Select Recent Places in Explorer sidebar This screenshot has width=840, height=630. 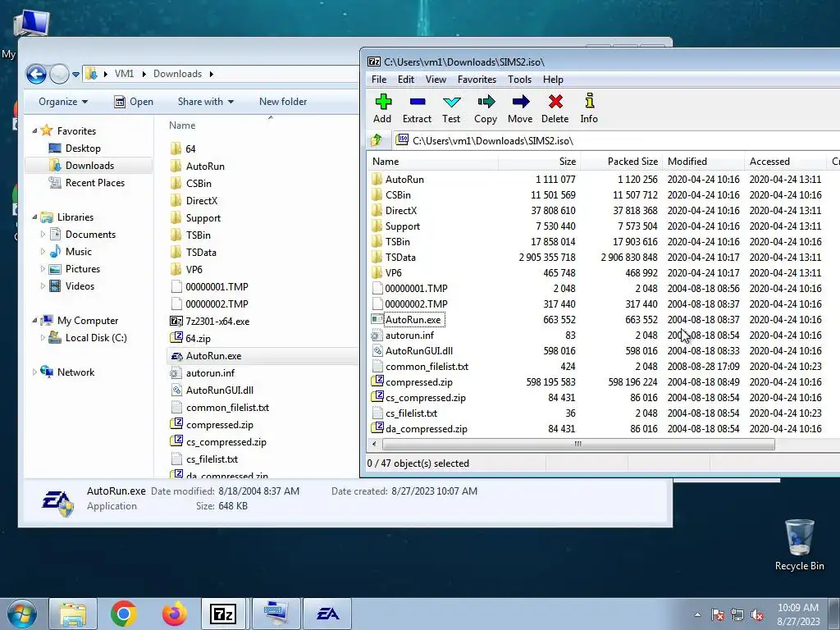tap(95, 183)
